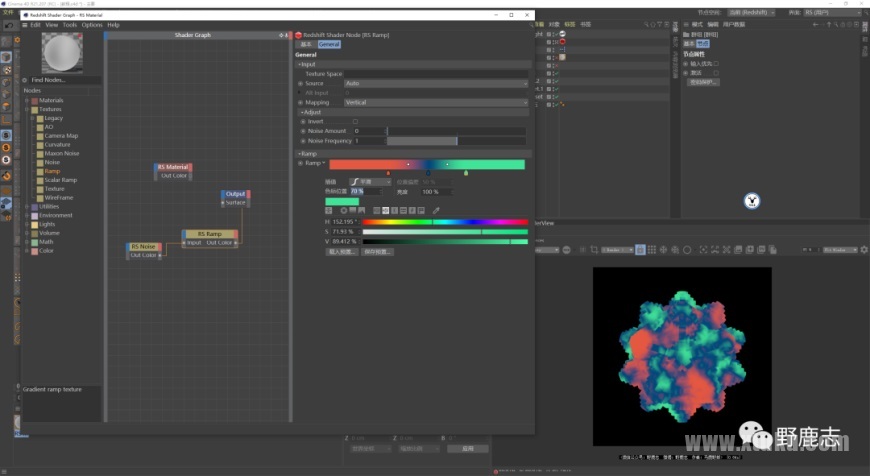Click the load preset button under HSV sliders
870x476 pixels.
(x=342, y=252)
